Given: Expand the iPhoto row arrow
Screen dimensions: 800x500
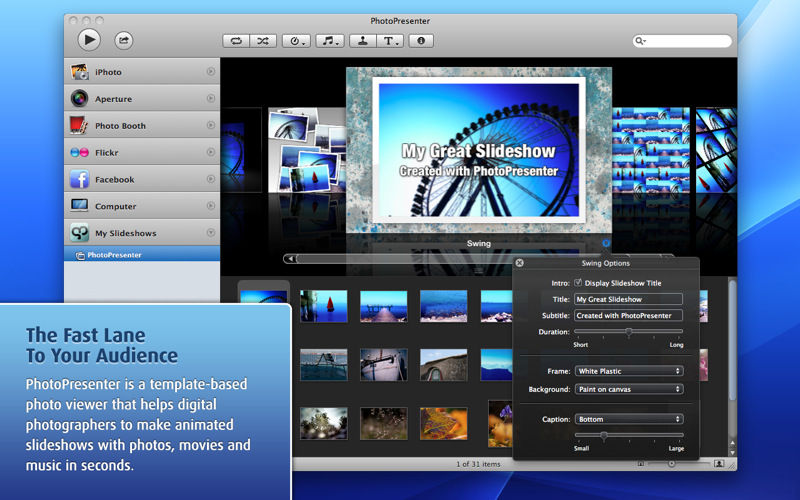Looking at the screenshot, I should (x=211, y=71).
